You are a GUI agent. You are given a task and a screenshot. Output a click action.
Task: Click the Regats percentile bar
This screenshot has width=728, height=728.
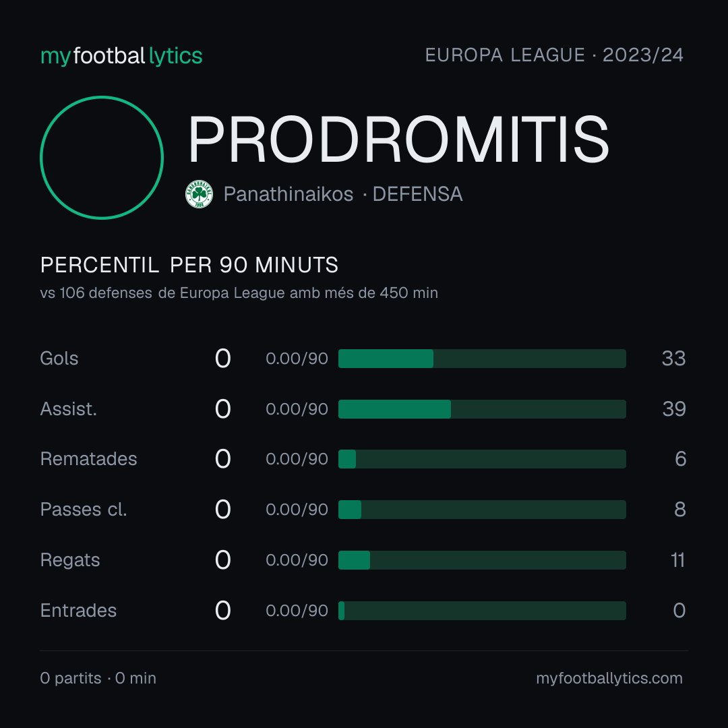tap(482, 560)
